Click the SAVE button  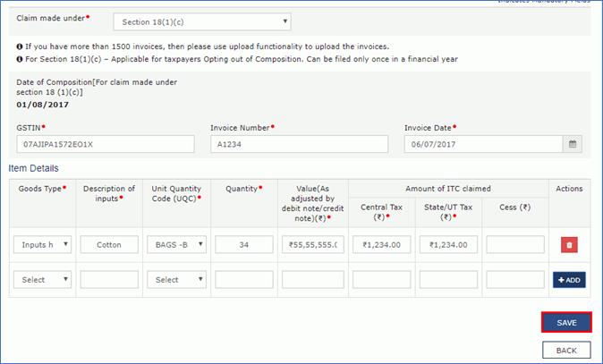click(566, 323)
